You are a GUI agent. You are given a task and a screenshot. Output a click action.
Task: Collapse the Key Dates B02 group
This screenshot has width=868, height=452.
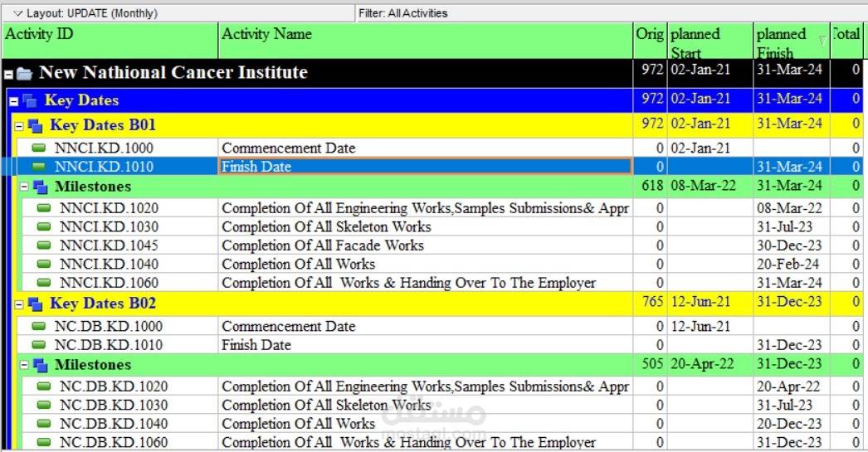coord(19,304)
